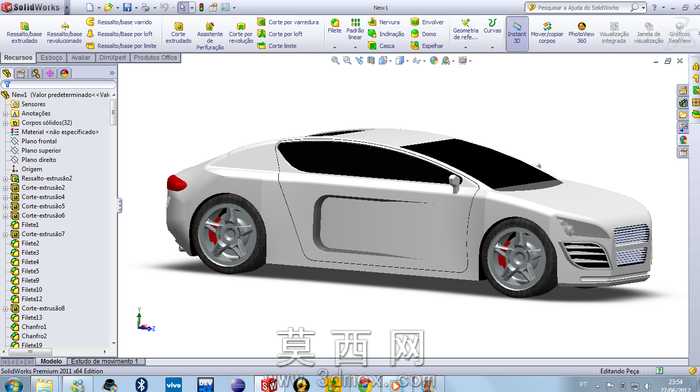Choose Corte por varredura command

pos(288,22)
